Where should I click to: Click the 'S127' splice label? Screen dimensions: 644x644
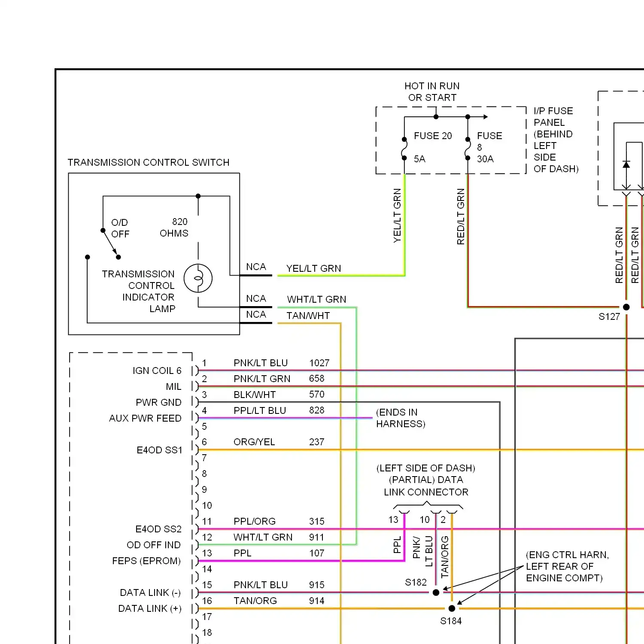tap(609, 317)
